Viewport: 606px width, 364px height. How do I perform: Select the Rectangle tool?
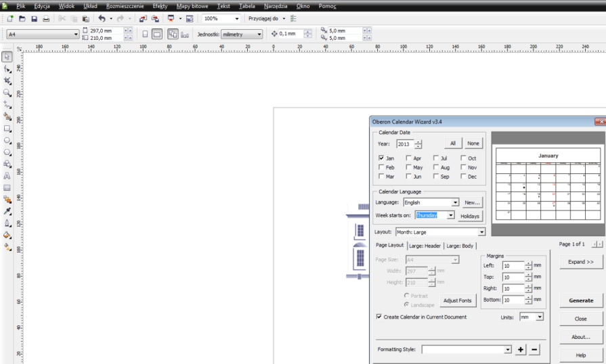tap(7, 128)
